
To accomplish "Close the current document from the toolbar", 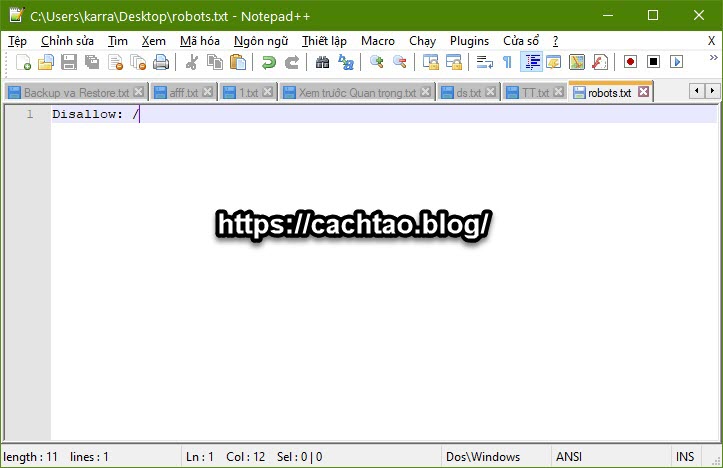I will 115,62.
